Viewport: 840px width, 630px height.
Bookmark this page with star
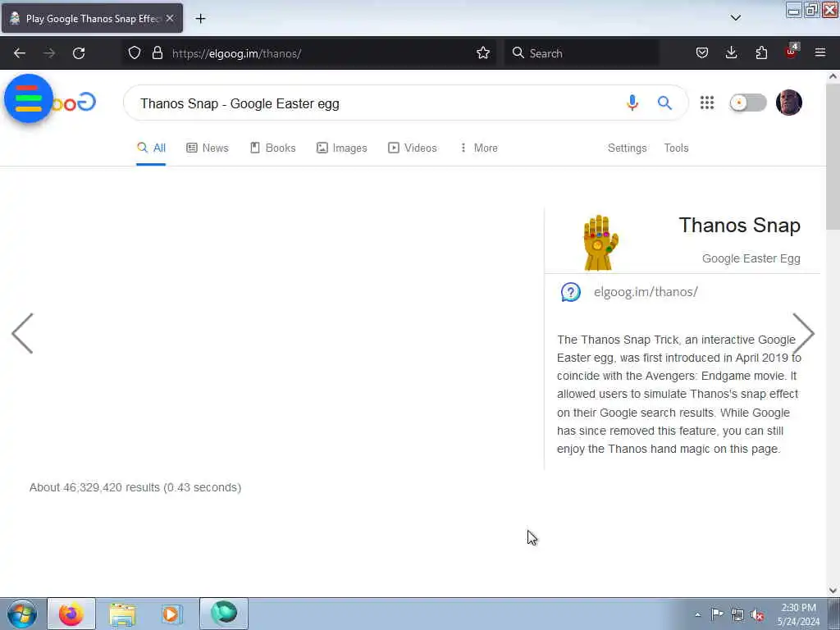point(482,53)
